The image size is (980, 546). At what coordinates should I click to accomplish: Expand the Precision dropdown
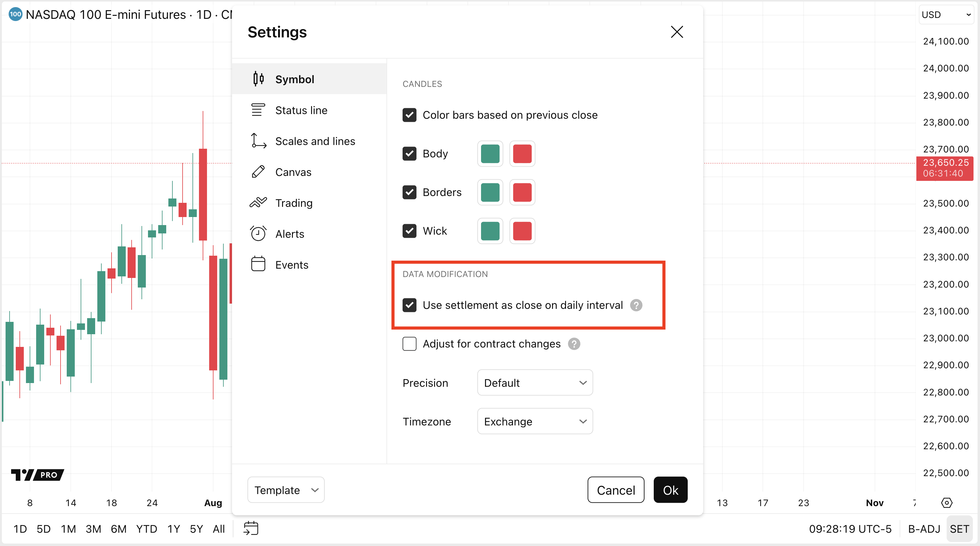point(534,383)
